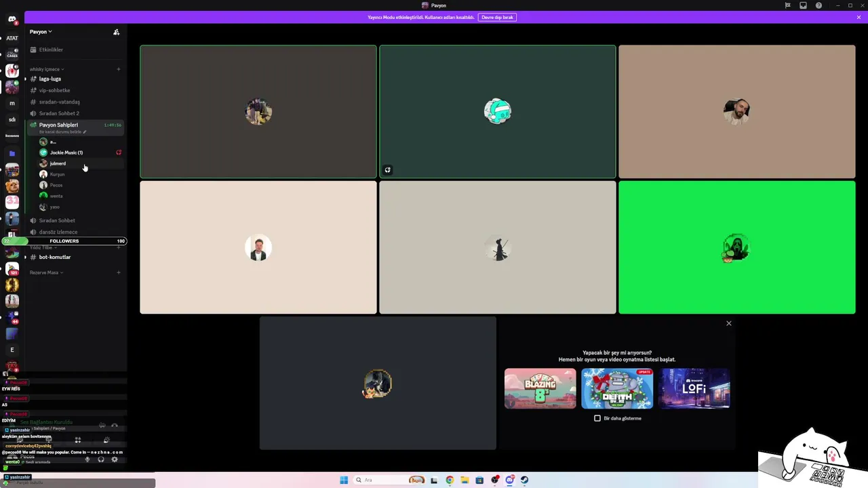Open Discord direct messages home icon
The image size is (868, 488).
pyautogui.click(x=12, y=20)
